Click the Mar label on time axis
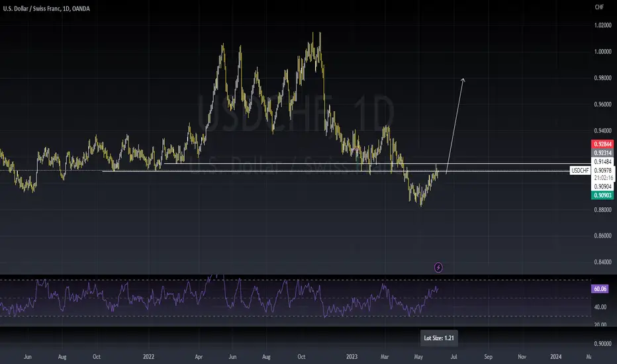The height and width of the screenshot is (364, 617). [385, 357]
